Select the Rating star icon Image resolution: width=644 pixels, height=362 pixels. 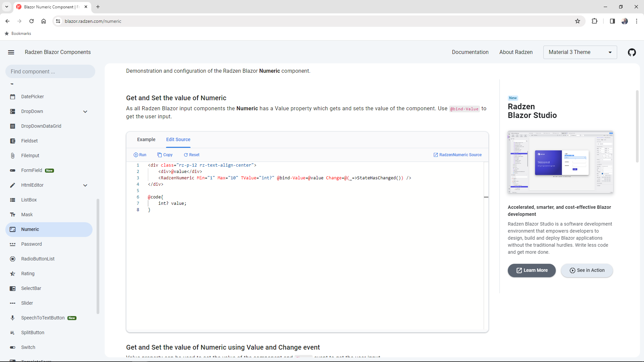pos(12,274)
